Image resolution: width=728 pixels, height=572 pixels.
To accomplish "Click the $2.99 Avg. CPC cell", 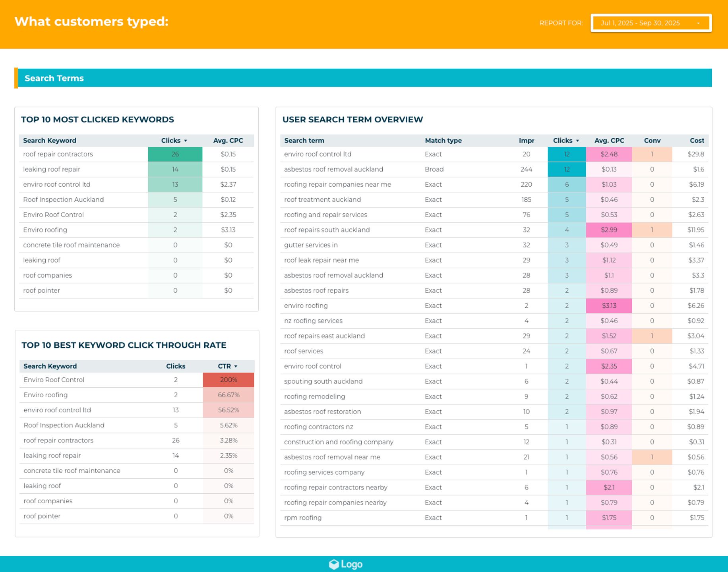I will 609,230.
